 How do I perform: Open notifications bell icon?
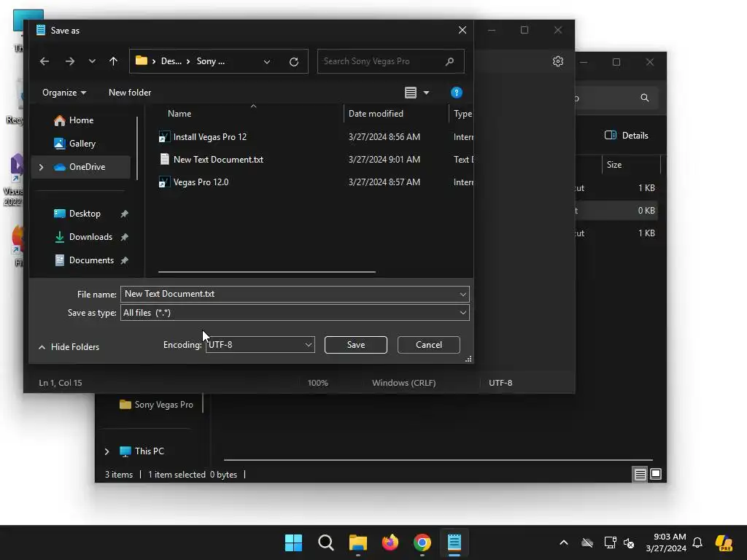pos(697,542)
